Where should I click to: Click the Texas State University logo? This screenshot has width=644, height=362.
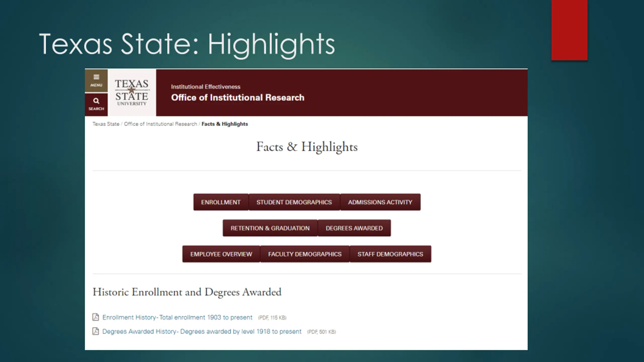pos(132,93)
